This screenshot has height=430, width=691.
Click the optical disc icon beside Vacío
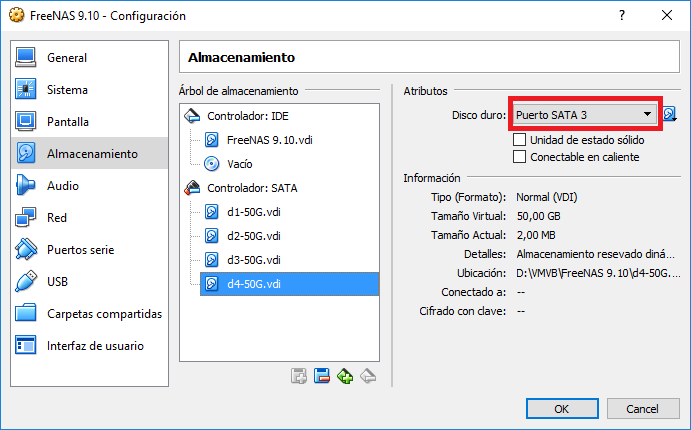coord(212,164)
